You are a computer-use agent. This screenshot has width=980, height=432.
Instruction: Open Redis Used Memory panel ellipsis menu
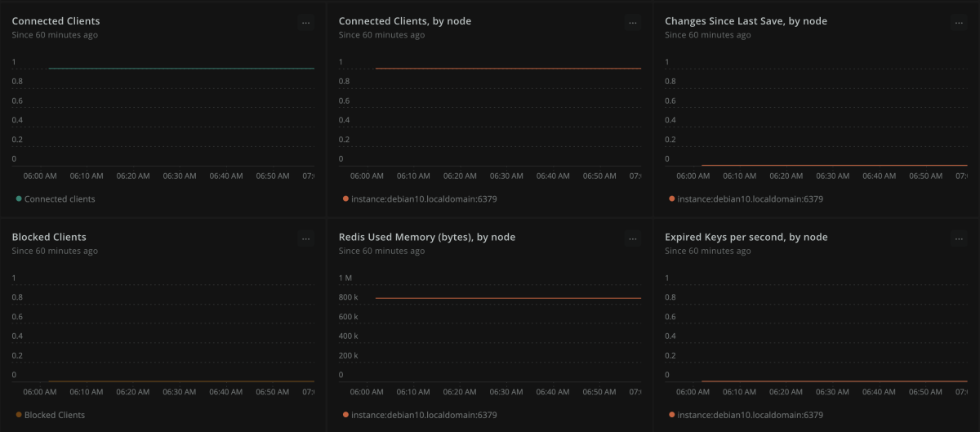[632, 239]
